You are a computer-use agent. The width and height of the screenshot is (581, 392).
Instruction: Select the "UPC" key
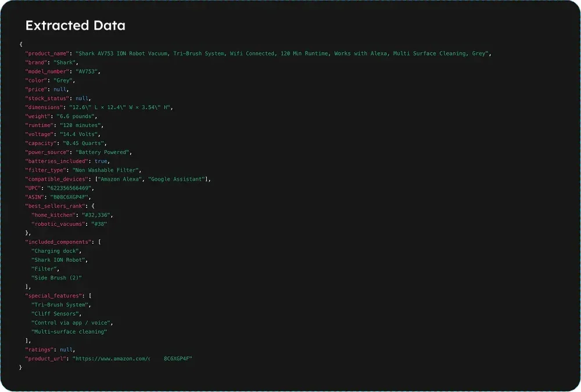click(33, 188)
